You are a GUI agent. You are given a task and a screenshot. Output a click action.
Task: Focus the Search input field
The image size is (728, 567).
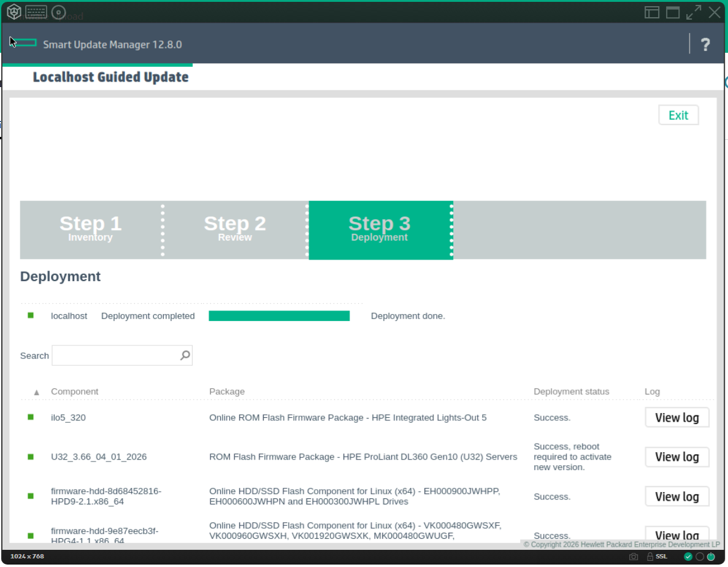pyautogui.click(x=122, y=355)
